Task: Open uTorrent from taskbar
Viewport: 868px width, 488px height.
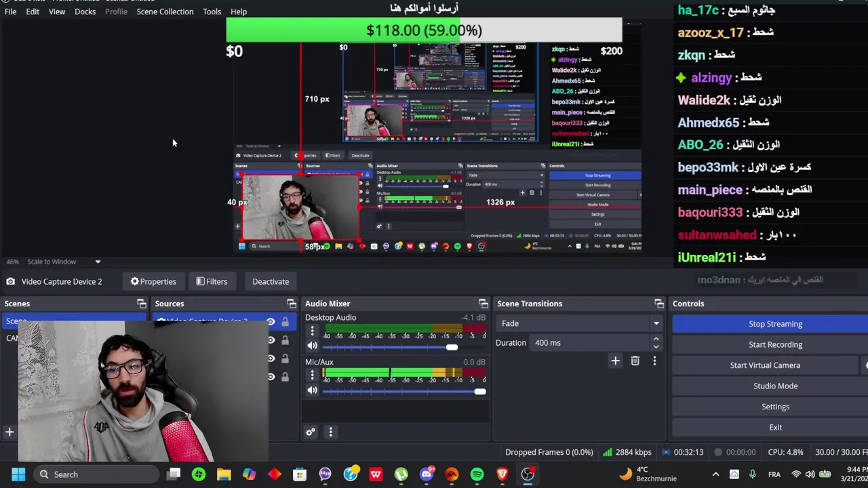Action: tap(401, 474)
